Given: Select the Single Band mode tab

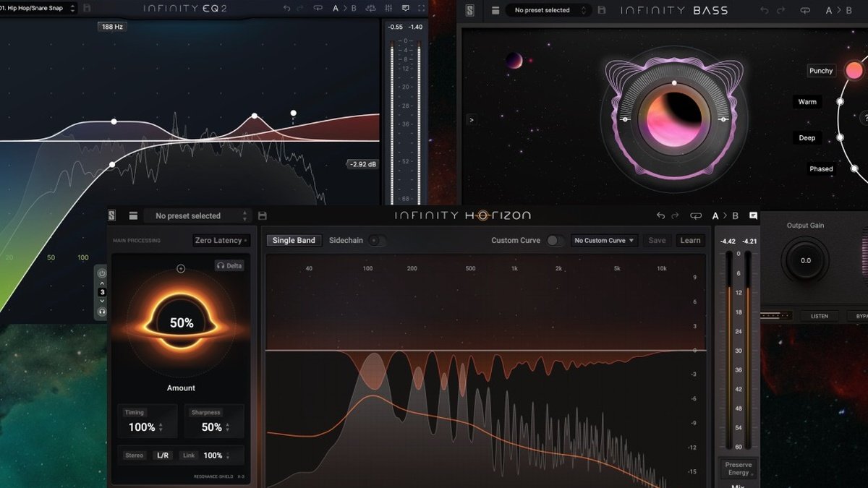Looking at the screenshot, I should [294, 241].
